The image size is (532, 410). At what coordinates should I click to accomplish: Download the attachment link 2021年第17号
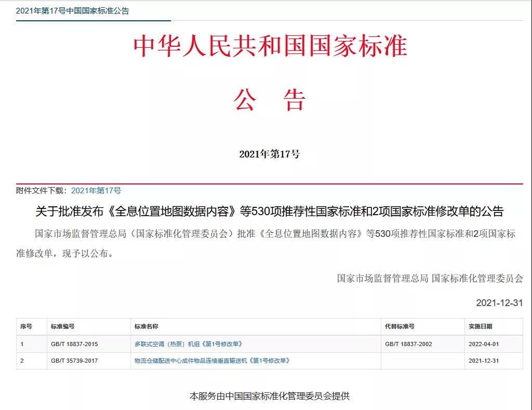tap(96, 191)
